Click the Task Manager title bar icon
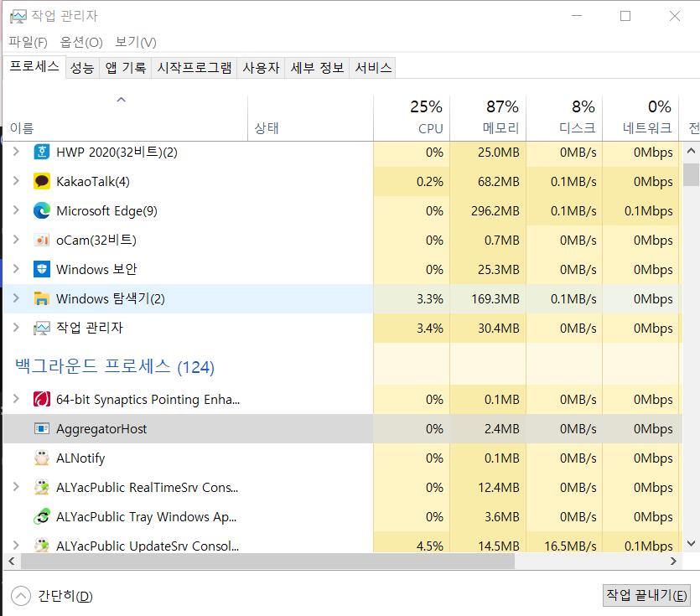The height and width of the screenshot is (616, 700). pos(18,17)
